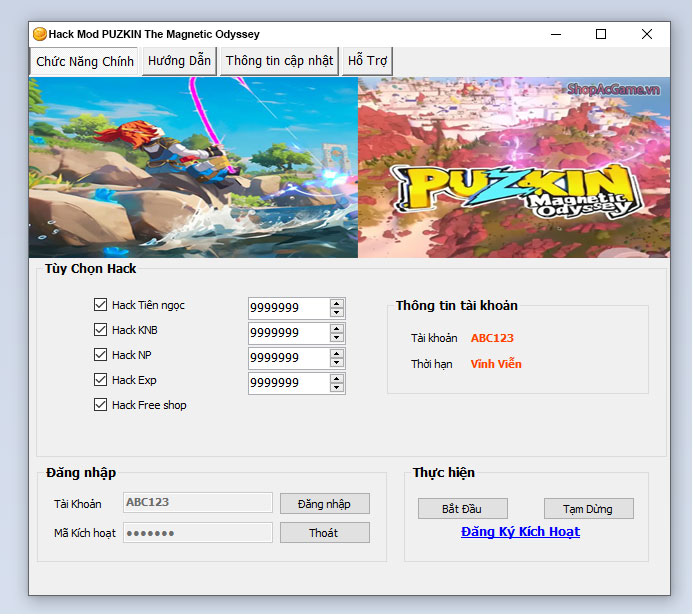Decrease the Hack Tiên ngọc value with down arrow
The width and height of the screenshot is (693, 616).
(x=337, y=312)
